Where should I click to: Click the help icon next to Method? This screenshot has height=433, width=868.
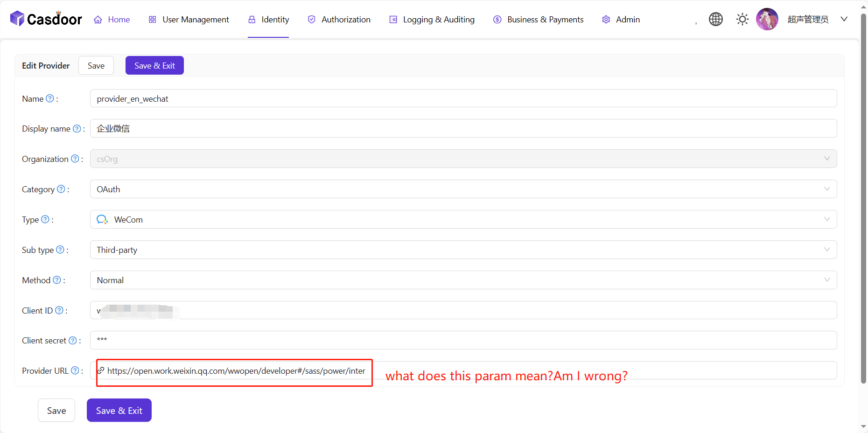[57, 280]
